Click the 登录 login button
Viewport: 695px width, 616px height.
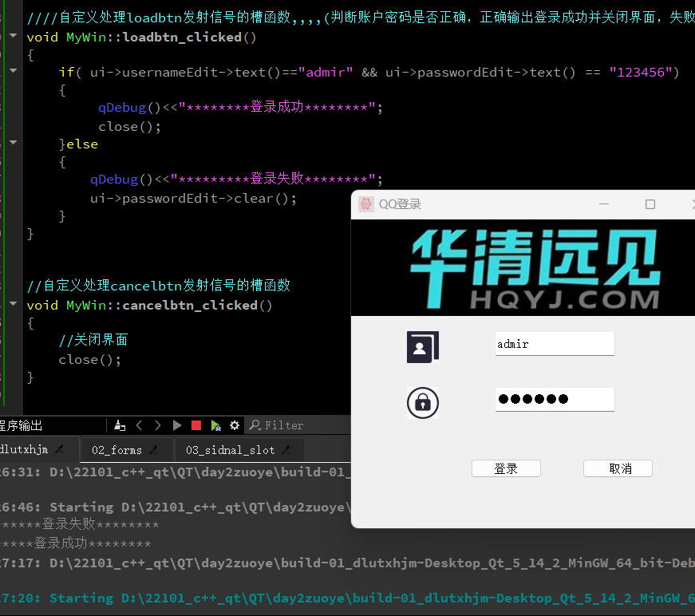pos(506,468)
